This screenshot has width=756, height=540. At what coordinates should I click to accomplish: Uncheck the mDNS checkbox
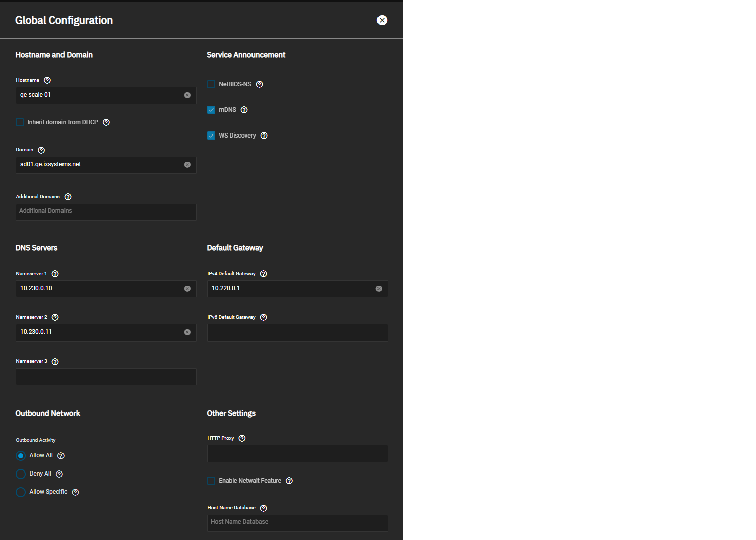click(x=211, y=110)
